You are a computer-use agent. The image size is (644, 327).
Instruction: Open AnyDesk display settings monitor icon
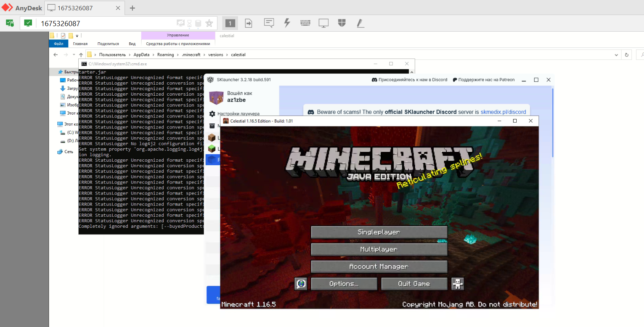click(323, 23)
